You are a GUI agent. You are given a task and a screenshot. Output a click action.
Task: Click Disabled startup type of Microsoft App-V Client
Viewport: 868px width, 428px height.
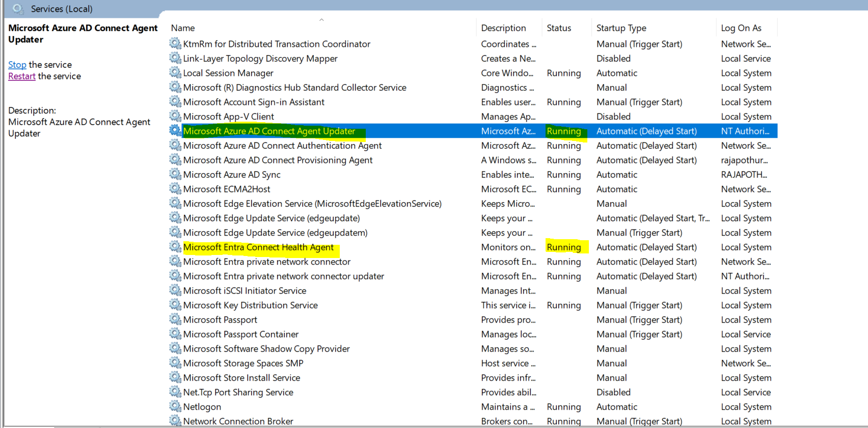(x=613, y=117)
